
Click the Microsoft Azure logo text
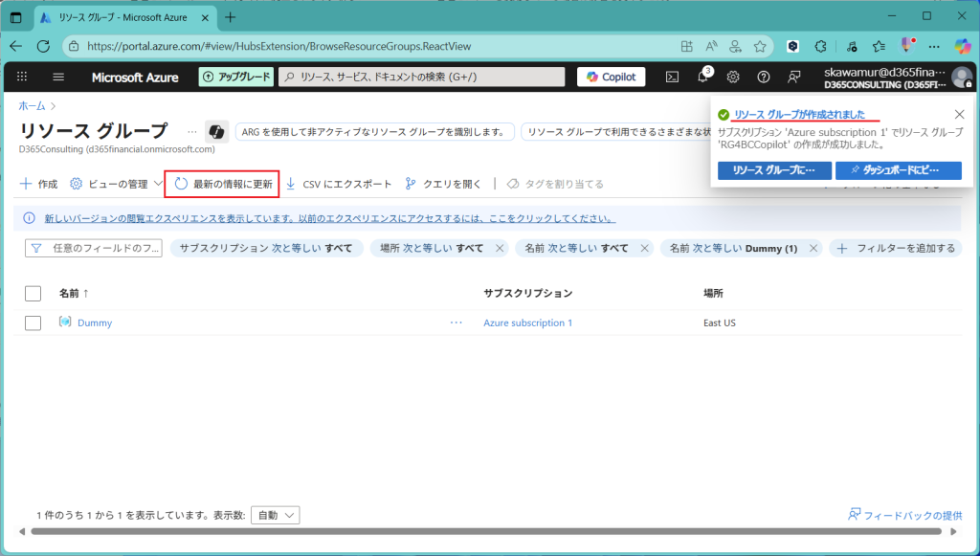[135, 77]
